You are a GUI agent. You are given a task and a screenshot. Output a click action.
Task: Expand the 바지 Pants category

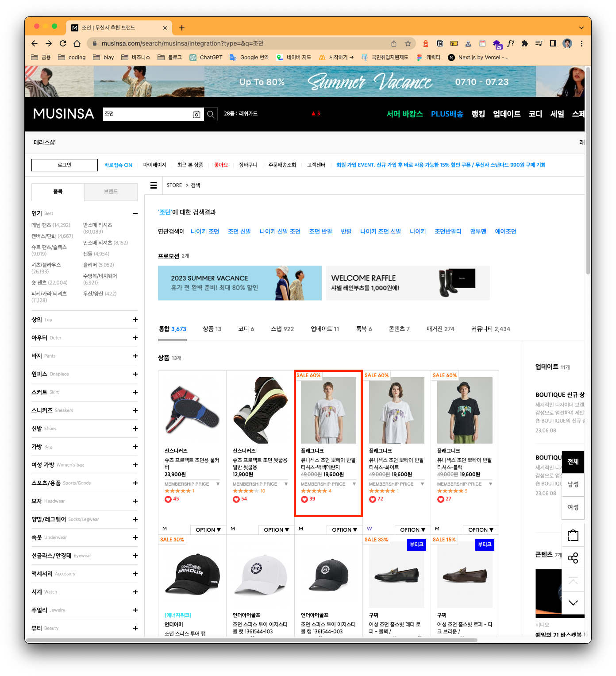135,356
